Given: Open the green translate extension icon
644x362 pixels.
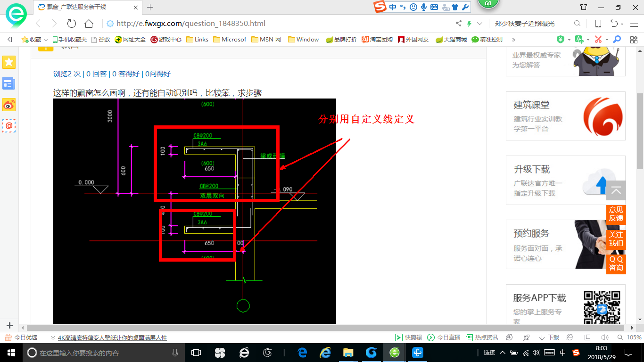Looking at the screenshot, I should pos(579,40).
